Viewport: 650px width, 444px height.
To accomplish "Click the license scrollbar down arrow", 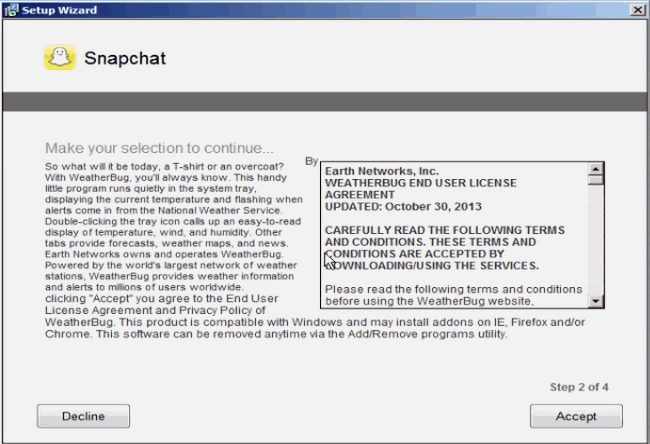I will (596, 301).
